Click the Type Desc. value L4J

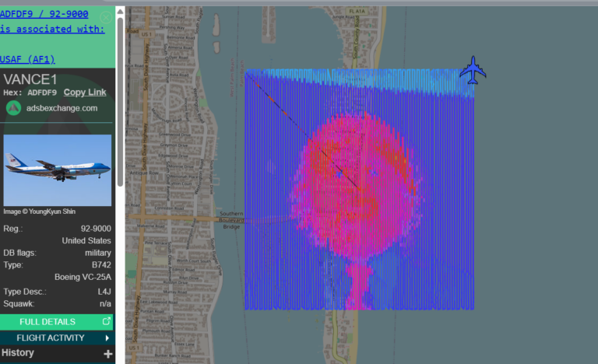pos(104,292)
